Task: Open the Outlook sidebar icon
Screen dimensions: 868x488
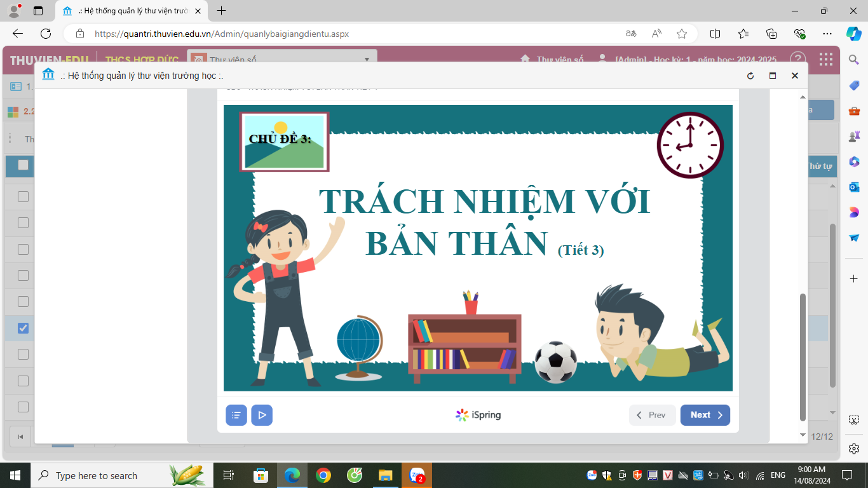Action: [854, 187]
